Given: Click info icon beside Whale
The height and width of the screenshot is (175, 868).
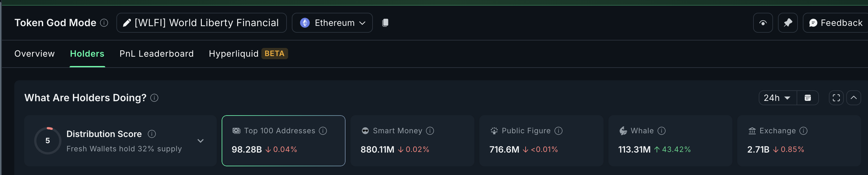Looking at the screenshot, I should tap(662, 131).
